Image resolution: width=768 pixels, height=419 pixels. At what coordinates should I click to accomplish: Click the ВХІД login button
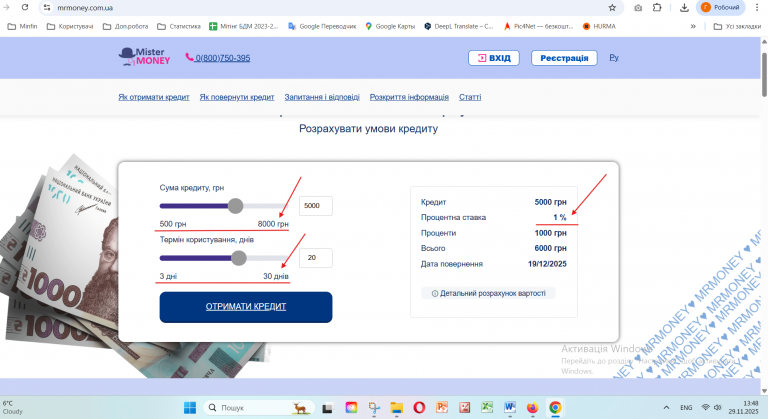494,58
